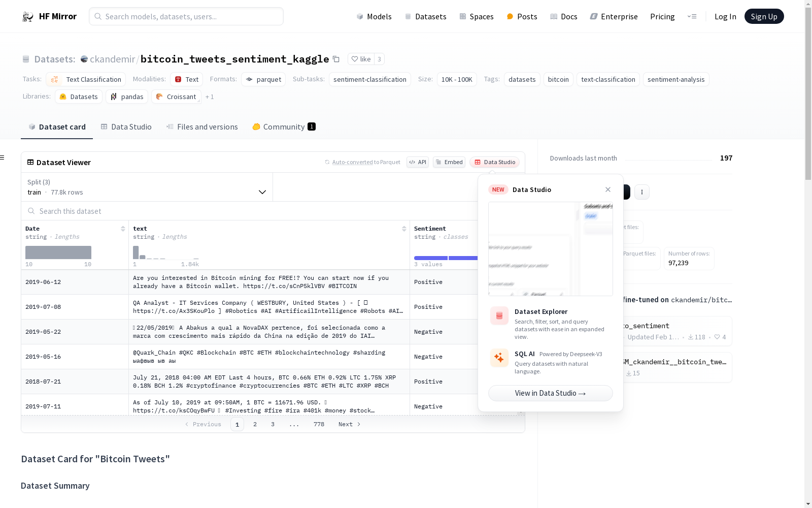
Task: Open Docs in navigation
Action: (564, 16)
